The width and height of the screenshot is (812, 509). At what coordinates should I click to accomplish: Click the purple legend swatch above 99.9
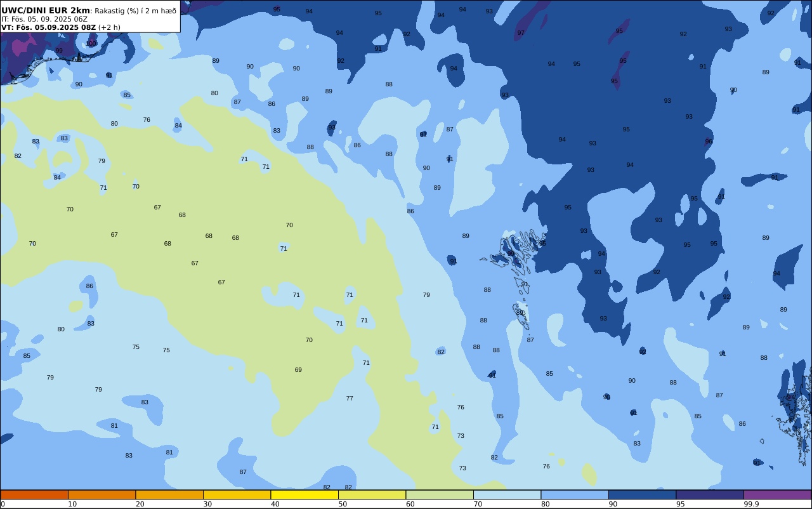(x=777, y=494)
